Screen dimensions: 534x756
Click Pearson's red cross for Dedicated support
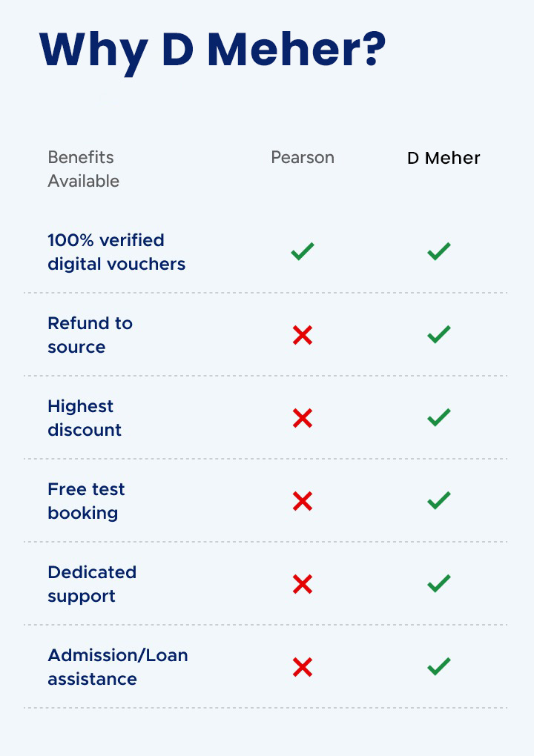click(x=303, y=585)
